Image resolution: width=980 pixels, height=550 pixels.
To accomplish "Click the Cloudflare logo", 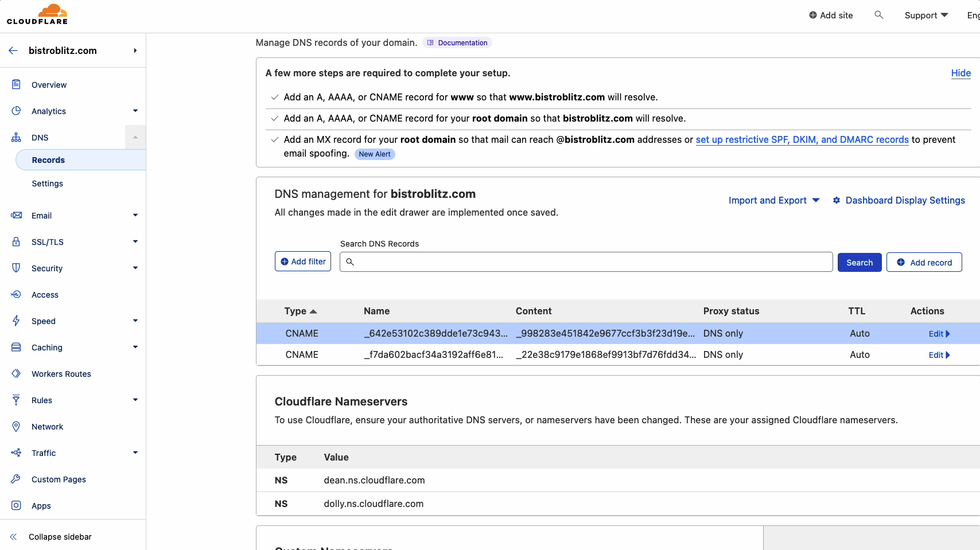I will point(37,14).
